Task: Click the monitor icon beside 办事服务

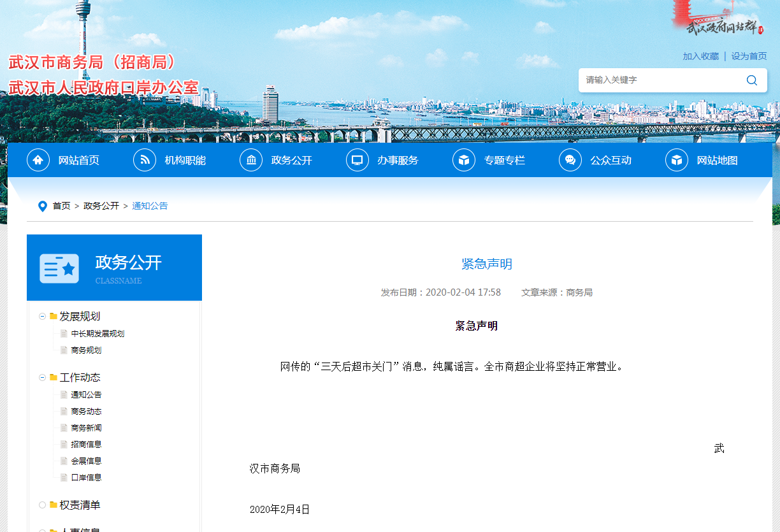Action: [x=357, y=160]
